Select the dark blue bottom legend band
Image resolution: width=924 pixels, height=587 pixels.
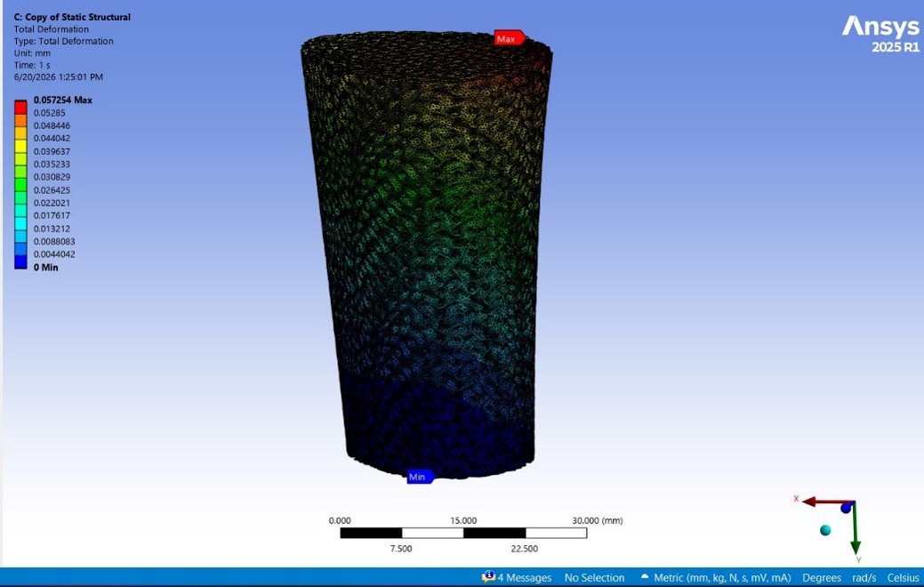[20, 261]
